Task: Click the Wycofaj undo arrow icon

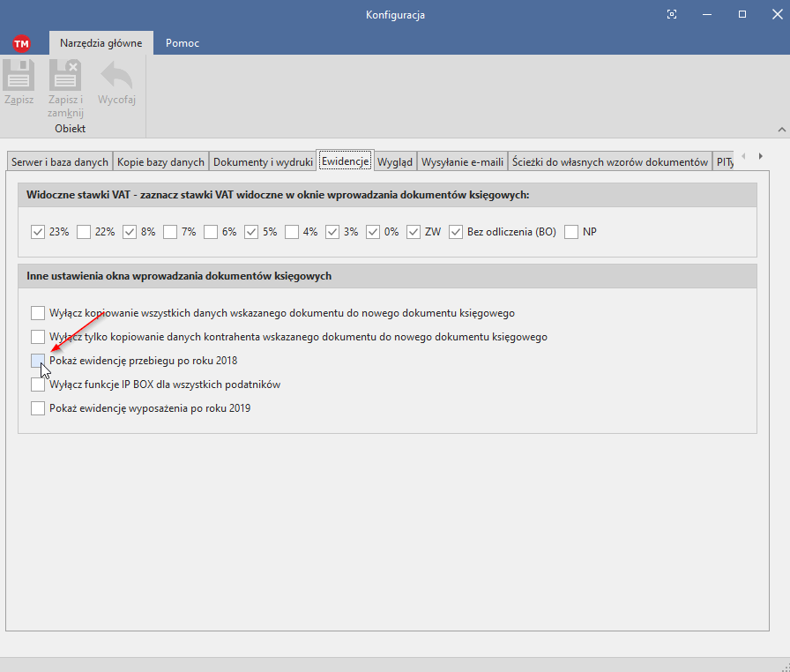Action: pos(116,76)
